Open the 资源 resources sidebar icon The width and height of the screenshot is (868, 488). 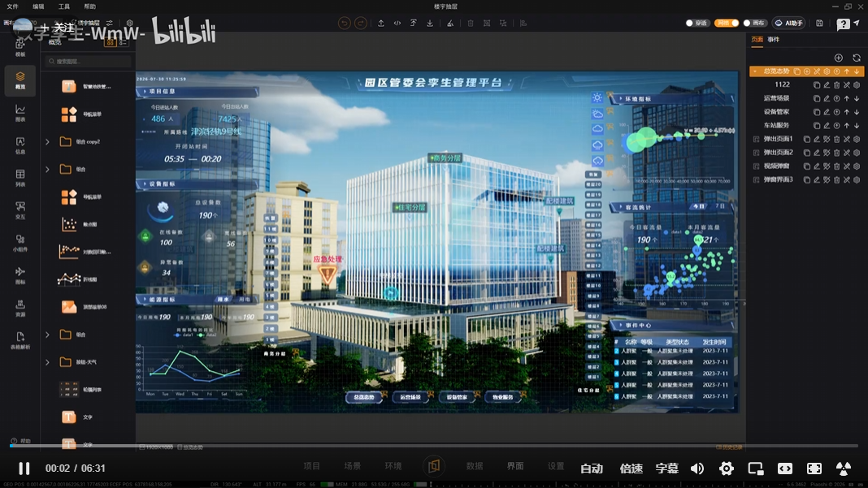[20, 309]
